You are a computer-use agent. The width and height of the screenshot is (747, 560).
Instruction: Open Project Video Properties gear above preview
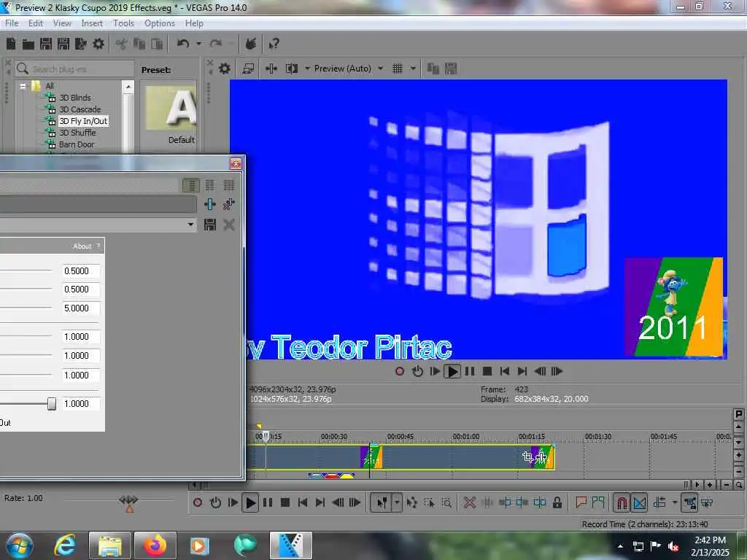click(x=225, y=69)
